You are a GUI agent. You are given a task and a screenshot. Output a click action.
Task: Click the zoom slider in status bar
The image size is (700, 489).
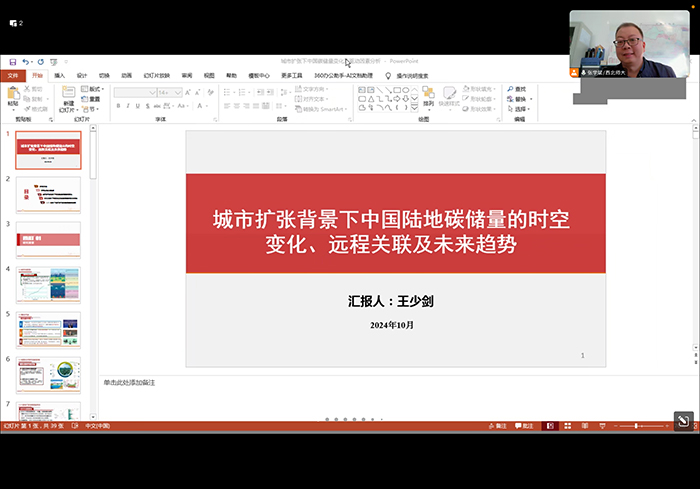(x=636, y=426)
